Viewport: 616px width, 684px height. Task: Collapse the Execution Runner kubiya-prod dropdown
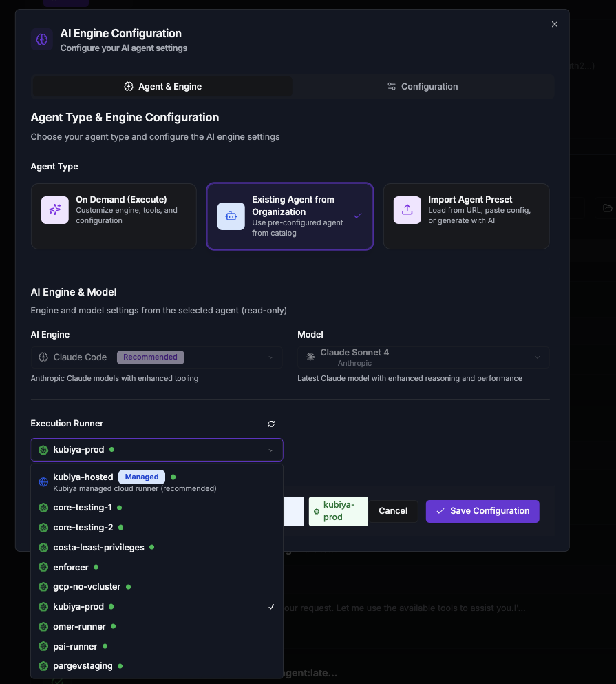(157, 450)
